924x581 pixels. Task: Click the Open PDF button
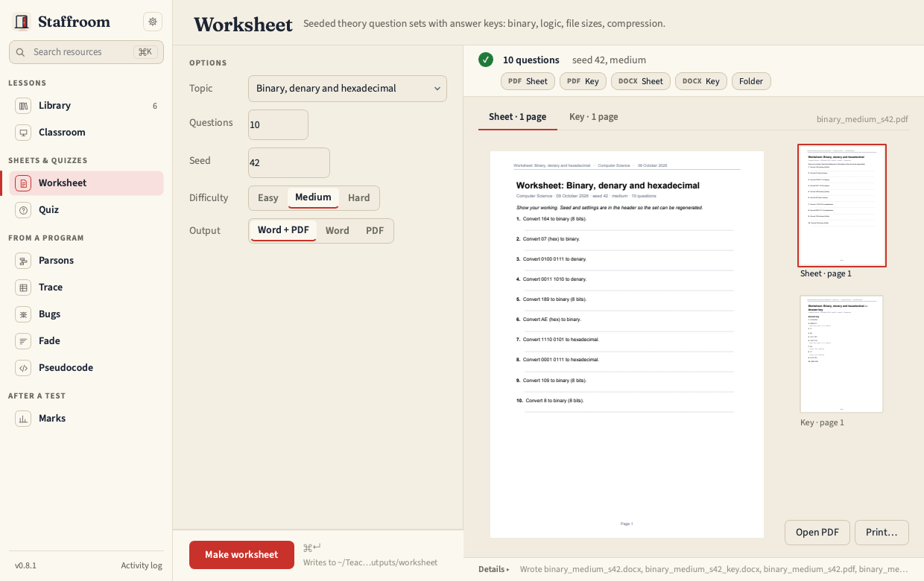pyautogui.click(x=817, y=533)
